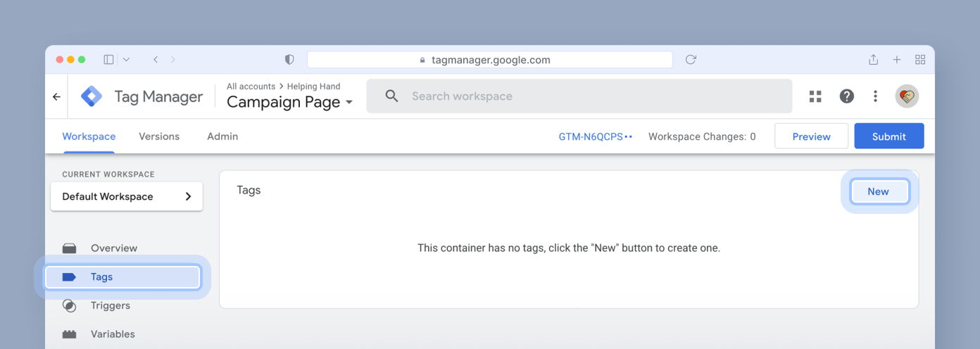
Task: Click the CURRENT WORKSPACE label
Action: [108, 174]
